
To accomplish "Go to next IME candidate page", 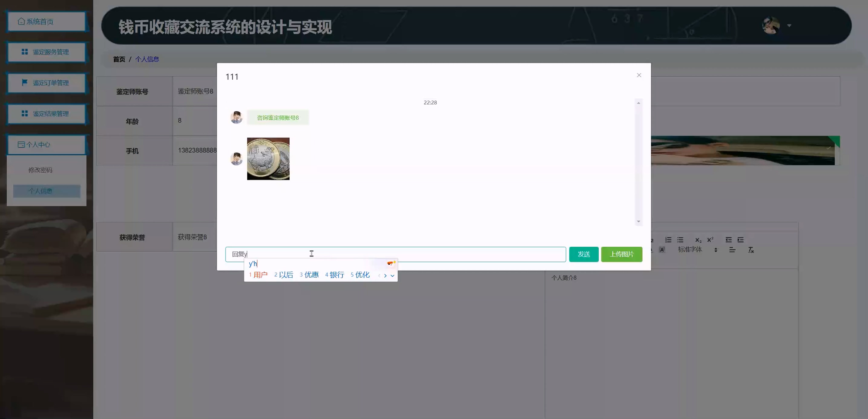I will point(386,276).
